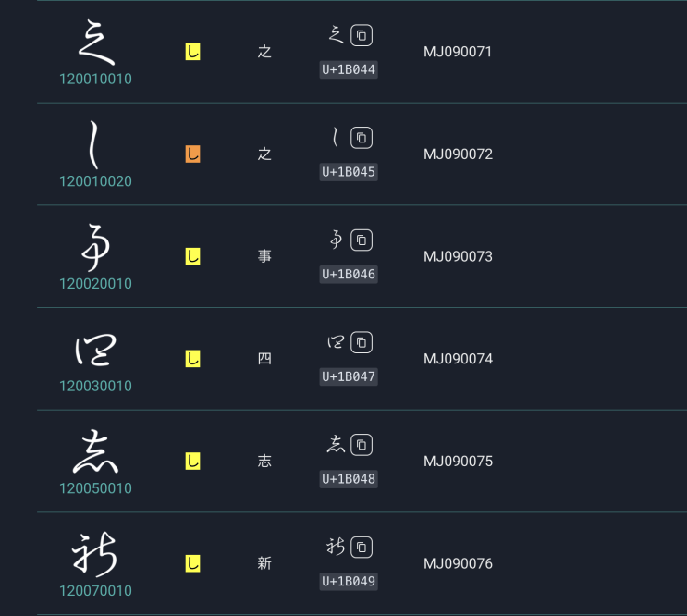
Task: Click the large glyph image above 120050010
Action: click(x=95, y=452)
